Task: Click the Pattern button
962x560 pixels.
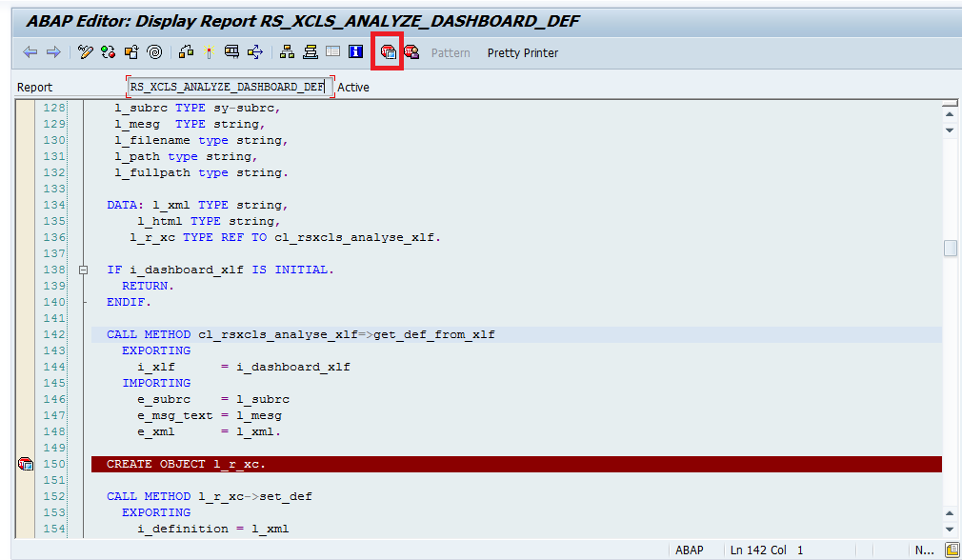Action: coord(451,52)
